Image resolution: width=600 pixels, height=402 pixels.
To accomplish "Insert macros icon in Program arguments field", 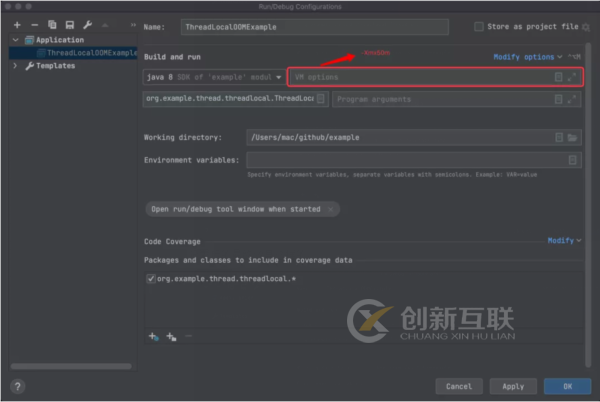I will 558,99.
